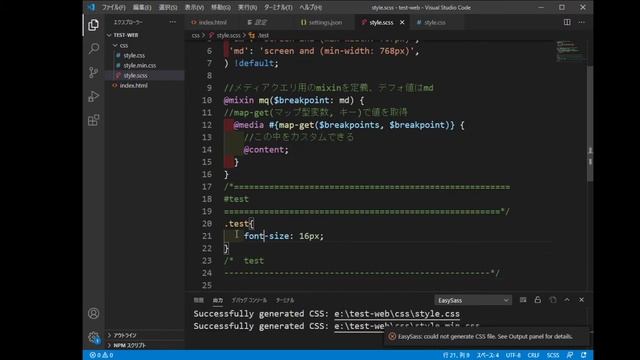640x360 pixels.
Task: Click SCSS language mode in status bar
Action: pyautogui.click(x=553, y=355)
